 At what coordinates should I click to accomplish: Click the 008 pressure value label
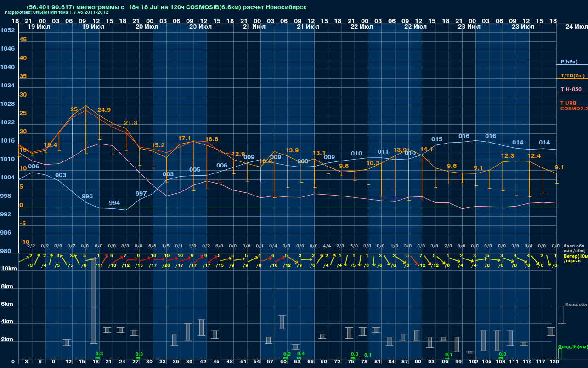click(x=303, y=161)
